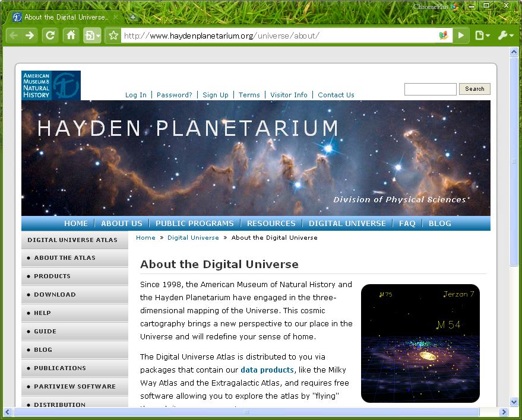The height and width of the screenshot is (420, 522).
Task: Open a new tab with plus icon
Action: [133, 17]
